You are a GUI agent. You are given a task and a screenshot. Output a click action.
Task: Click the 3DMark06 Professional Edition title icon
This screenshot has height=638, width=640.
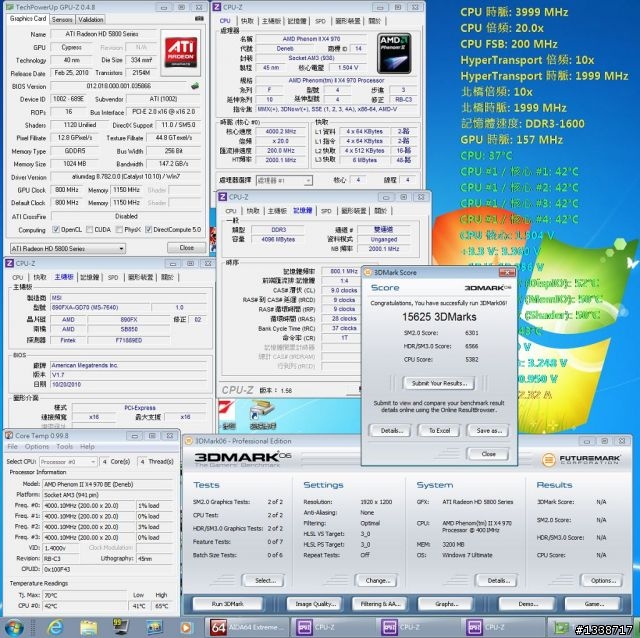(x=189, y=441)
